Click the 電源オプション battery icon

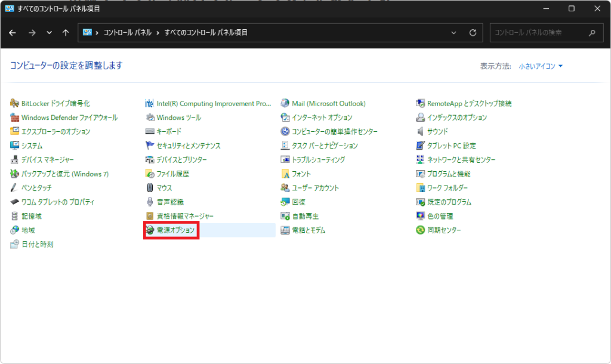coord(150,230)
